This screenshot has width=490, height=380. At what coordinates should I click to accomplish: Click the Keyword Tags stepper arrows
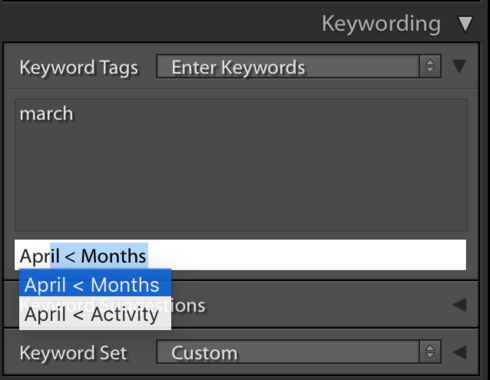[430, 67]
